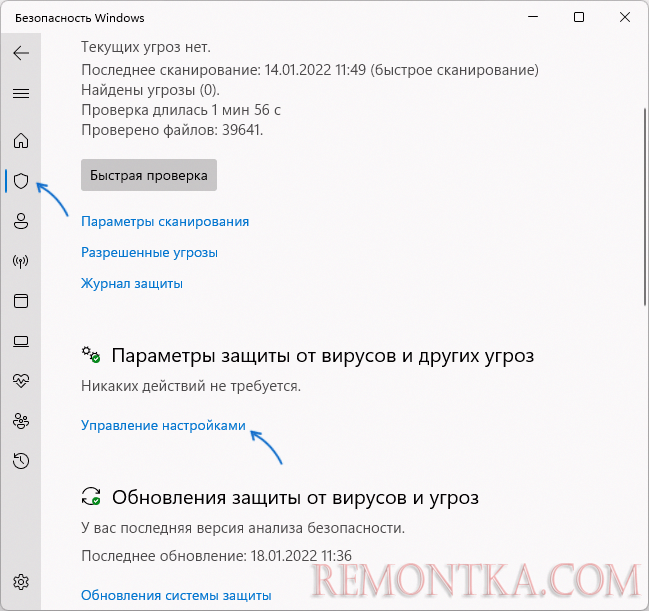
Task: Start scan with Быстрая проверка button
Action: click(149, 175)
